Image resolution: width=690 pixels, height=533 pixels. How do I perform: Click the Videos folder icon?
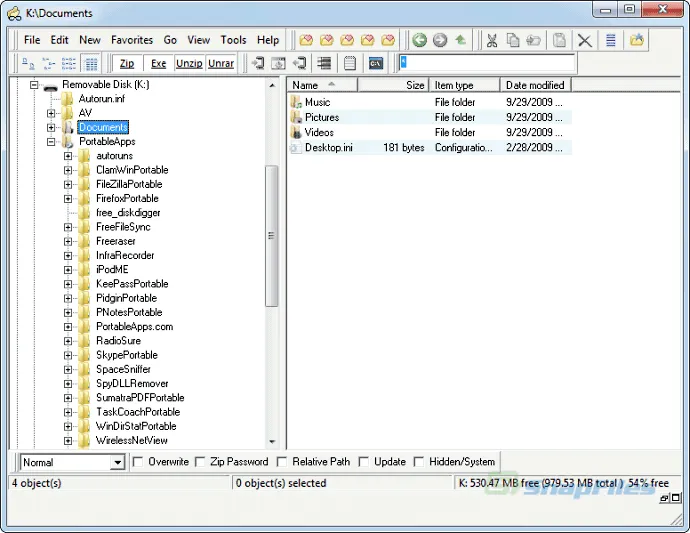[297, 132]
